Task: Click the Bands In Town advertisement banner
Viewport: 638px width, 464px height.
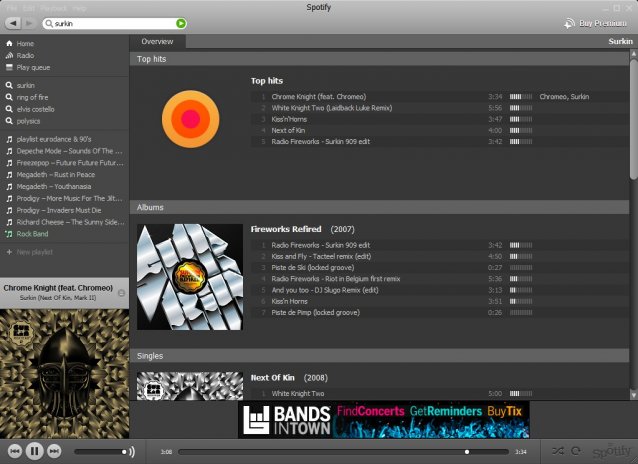Action: click(384, 420)
